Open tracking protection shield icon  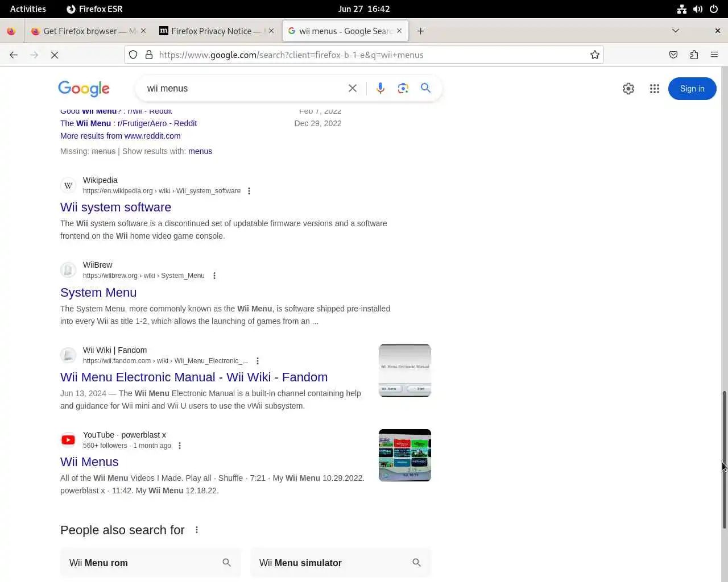click(x=133, y=55)
